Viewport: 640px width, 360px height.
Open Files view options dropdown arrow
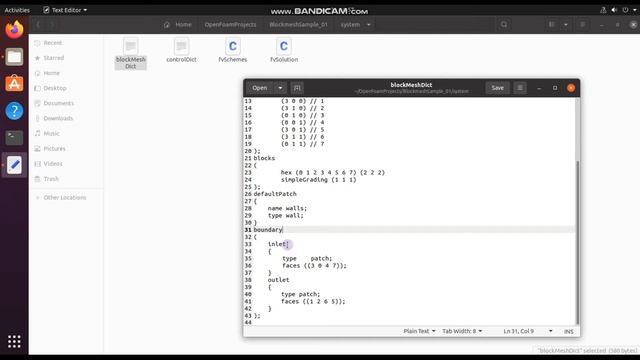pyautogui.click(x=566, y=24)
